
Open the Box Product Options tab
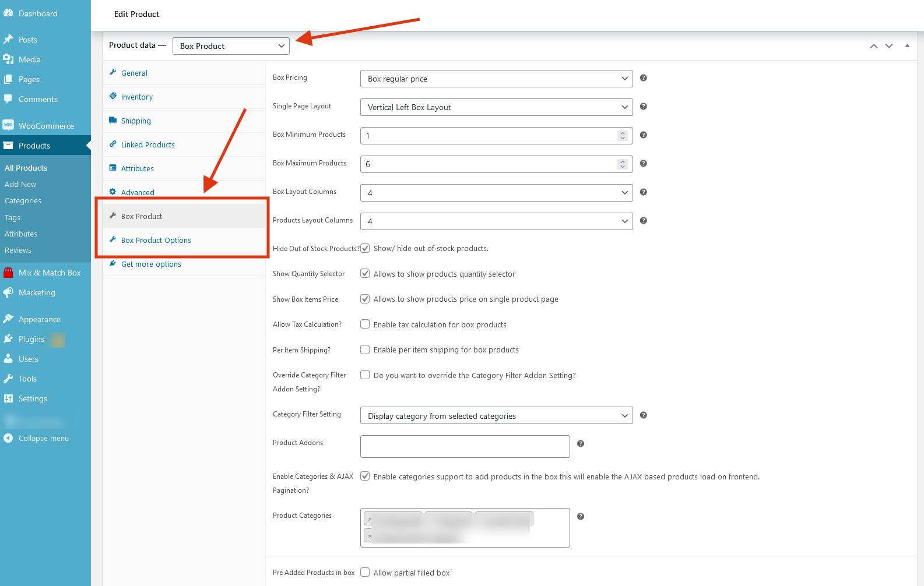(184, 240)
